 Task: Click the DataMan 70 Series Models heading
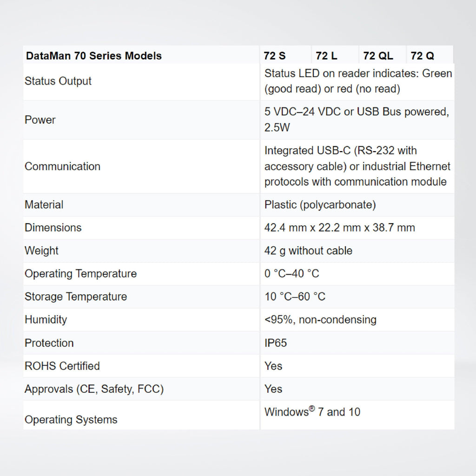(93, 56)
